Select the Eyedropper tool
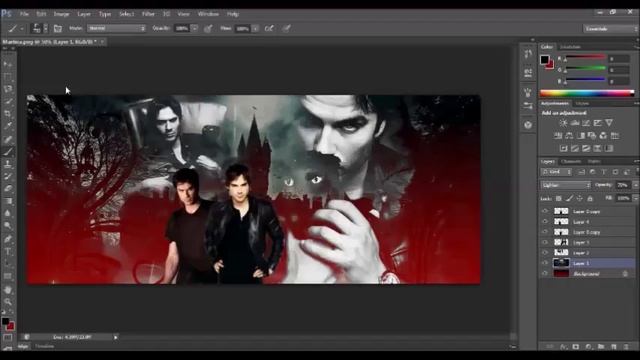 coord(8,126)
